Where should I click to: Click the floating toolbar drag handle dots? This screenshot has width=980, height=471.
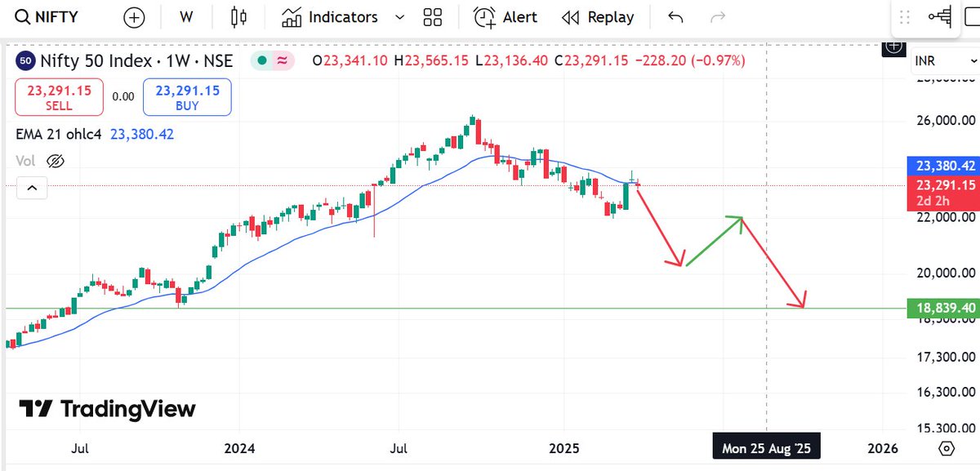point(904,17)
